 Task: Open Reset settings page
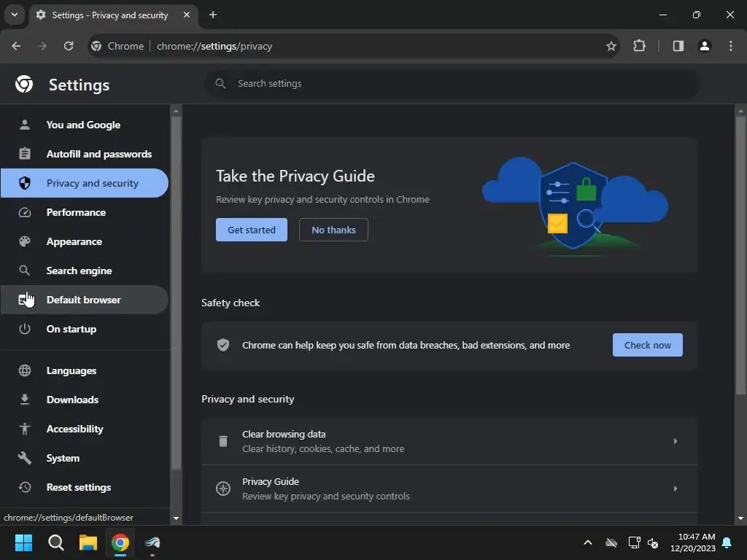[x=84, y=487]
